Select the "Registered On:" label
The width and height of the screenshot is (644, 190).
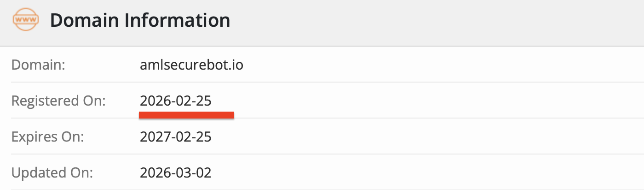pos(58,101)
